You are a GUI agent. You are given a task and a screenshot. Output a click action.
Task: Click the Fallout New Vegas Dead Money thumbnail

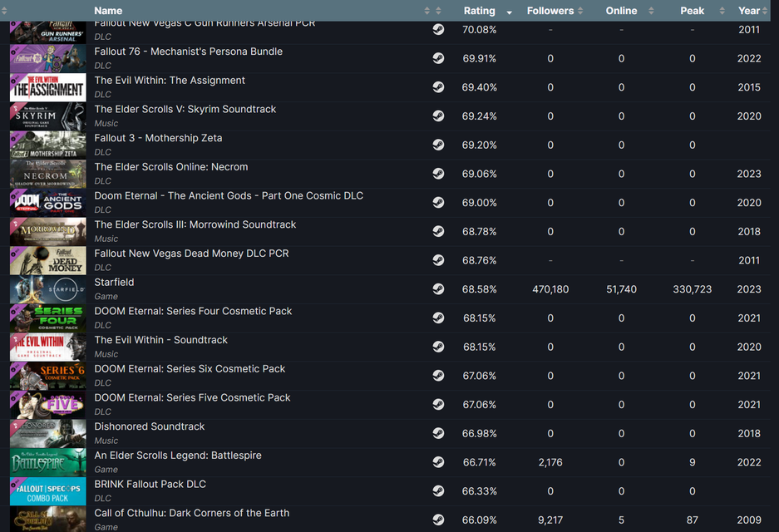click(x=47, y=260)
